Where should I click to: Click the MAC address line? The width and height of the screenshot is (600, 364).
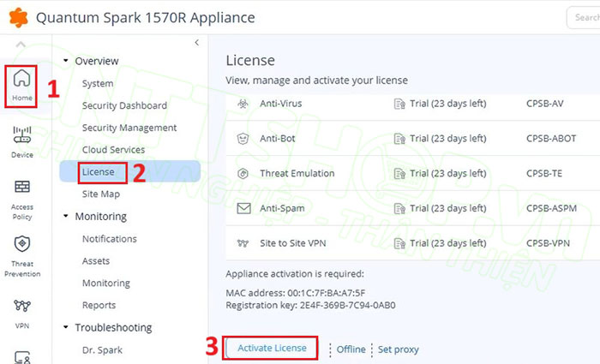pos(296,293)
